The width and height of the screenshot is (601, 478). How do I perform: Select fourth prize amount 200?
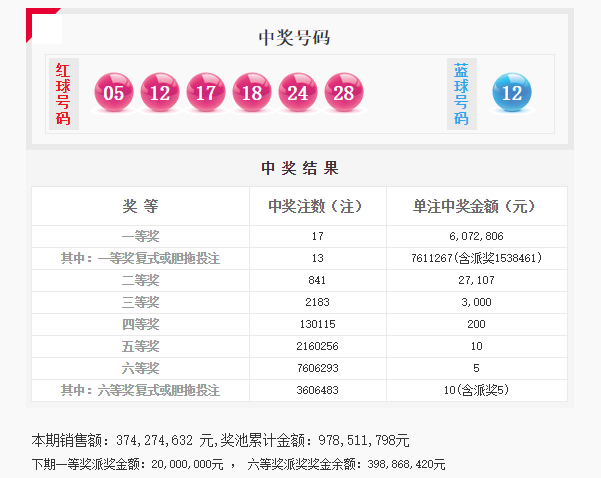point(476,324)
